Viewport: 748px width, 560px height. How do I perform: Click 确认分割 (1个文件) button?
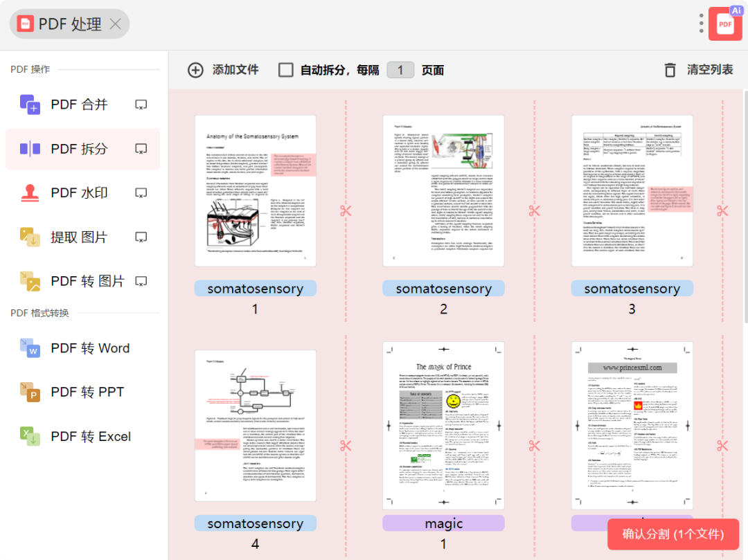click(x=673, y=534)
